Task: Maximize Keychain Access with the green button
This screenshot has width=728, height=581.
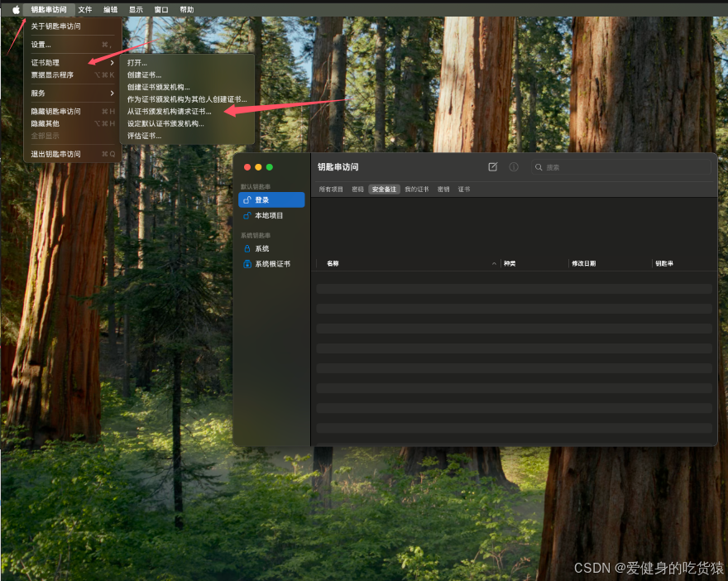Action: 270,167
